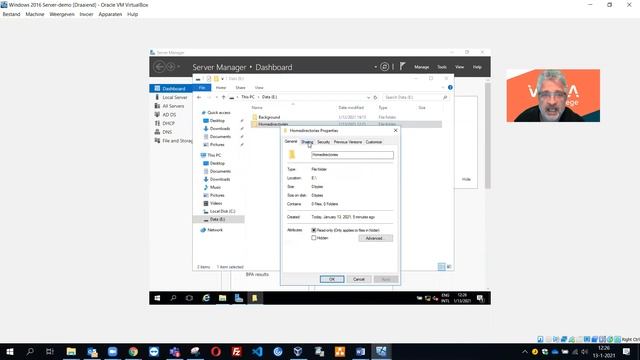This screenshot has width=640, height=360.
Task: Refresh the Server Manager dashboard
Action: coord(384,67)
